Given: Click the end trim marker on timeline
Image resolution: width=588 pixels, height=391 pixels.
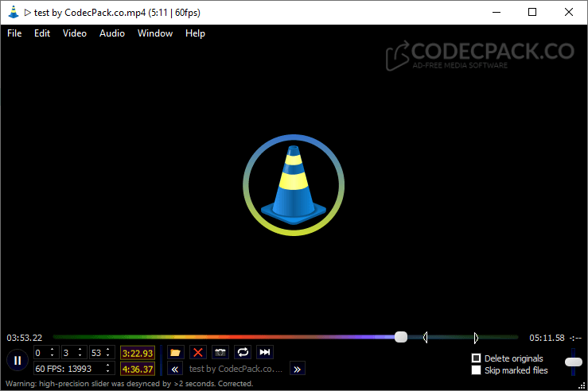Looking at the screenshot, I should coord(476,338).
